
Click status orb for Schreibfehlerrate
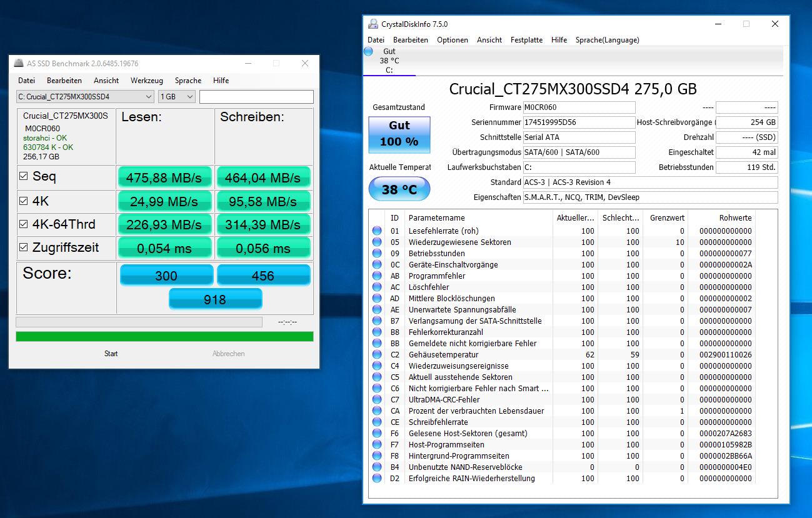coord(377,422)
